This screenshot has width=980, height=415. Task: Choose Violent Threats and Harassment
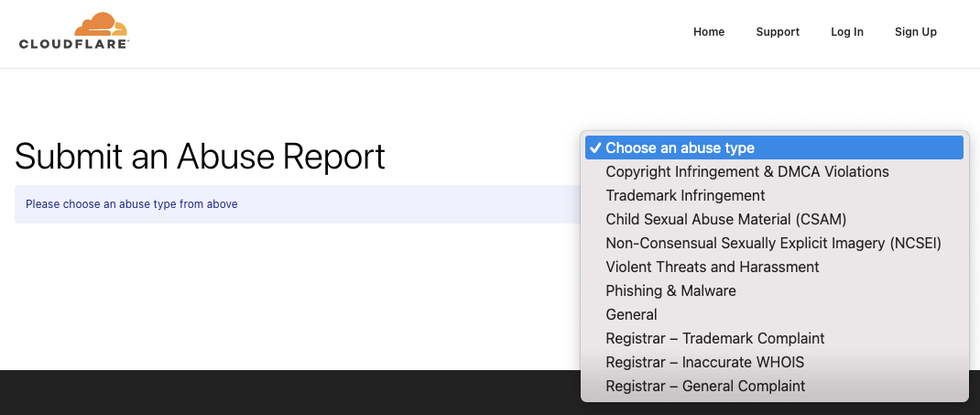pyautogui.click(x=774, y=267)
